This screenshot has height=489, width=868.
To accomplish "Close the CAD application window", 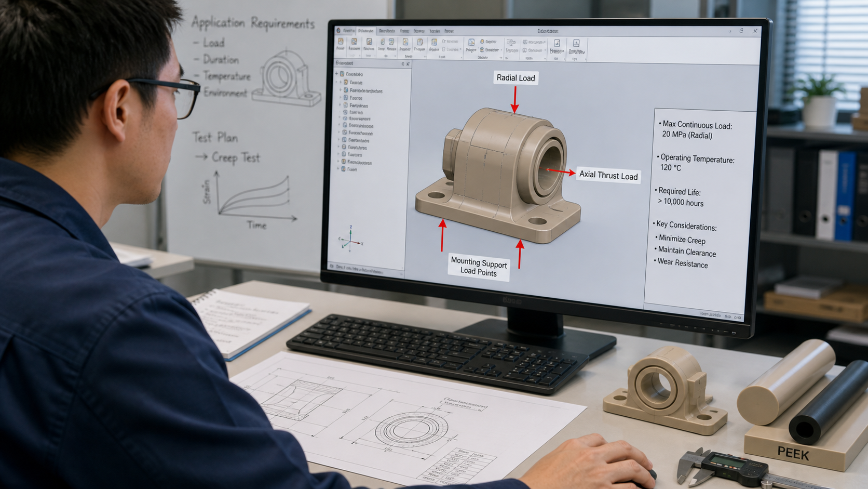I will pos(755,31).
